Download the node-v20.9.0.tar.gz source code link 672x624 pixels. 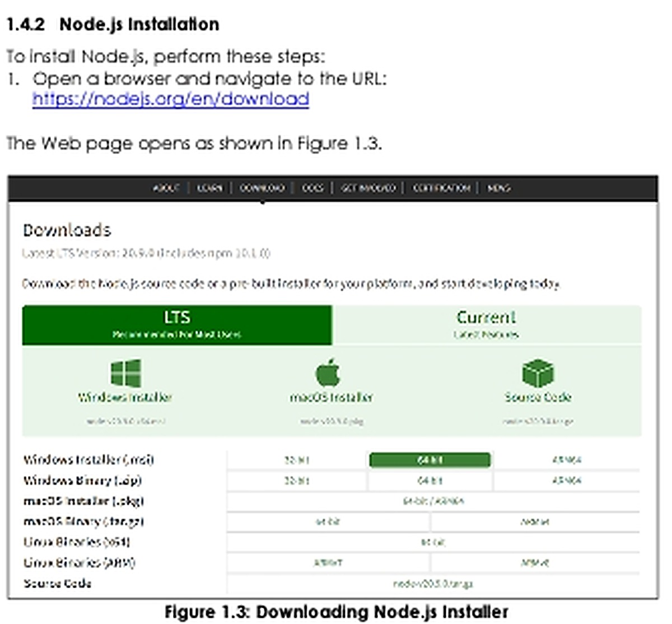point(433,584)
